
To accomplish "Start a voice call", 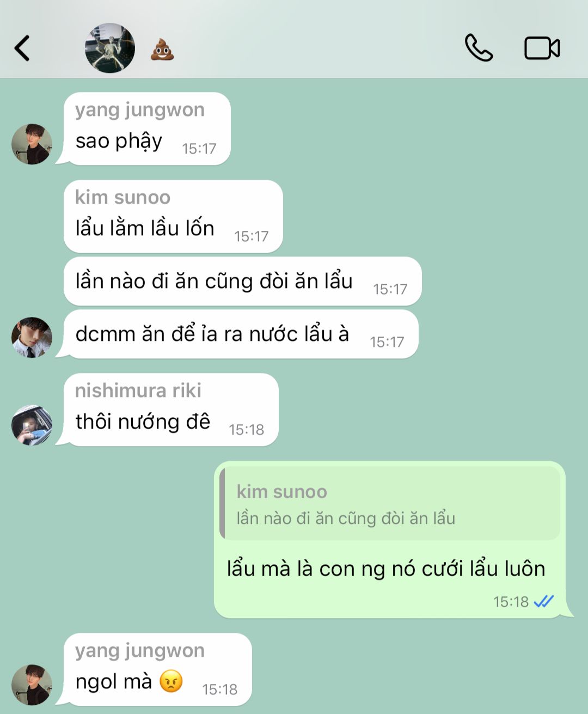I will click(x=479, y=48).
